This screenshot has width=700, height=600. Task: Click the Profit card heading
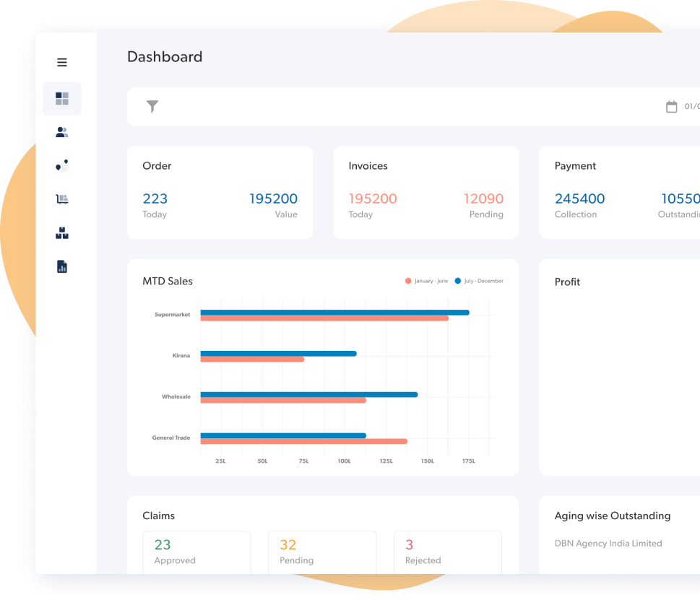tap(567, 282)
